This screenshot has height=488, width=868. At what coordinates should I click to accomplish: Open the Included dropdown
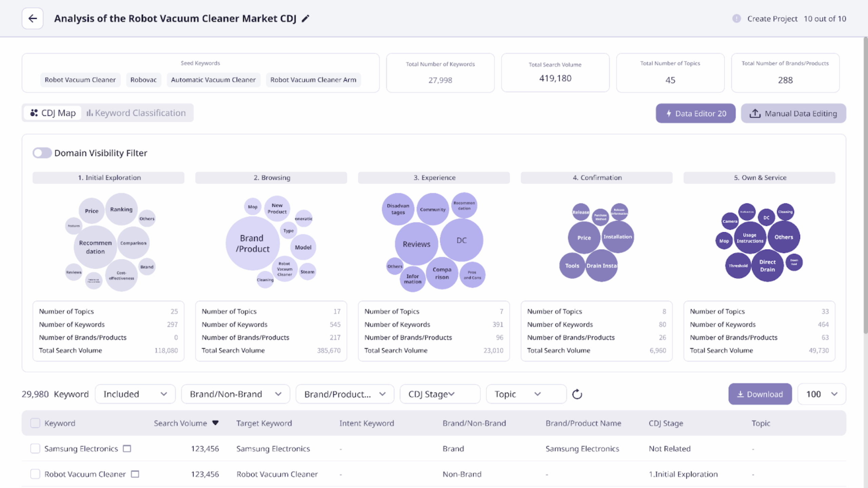point(135,394)
